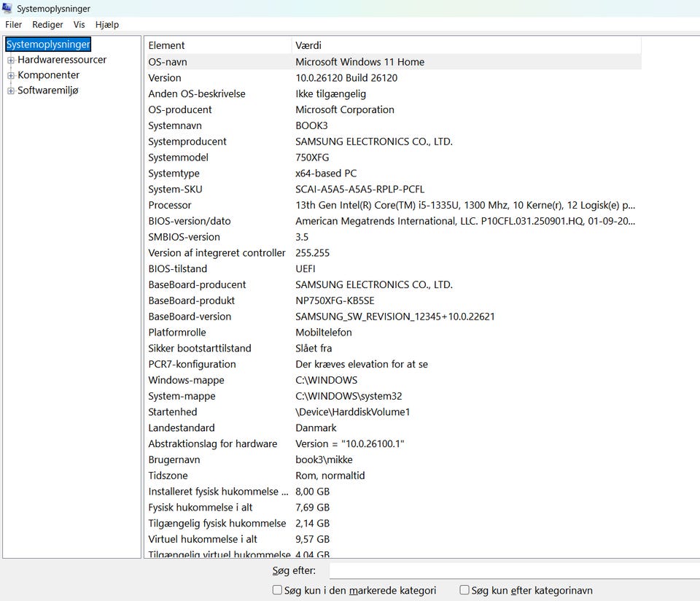This screenshot has width=700, height=601.
Task: Click the Systemoplysninger app icon in title bar
Action: click(x=7, y=7)
